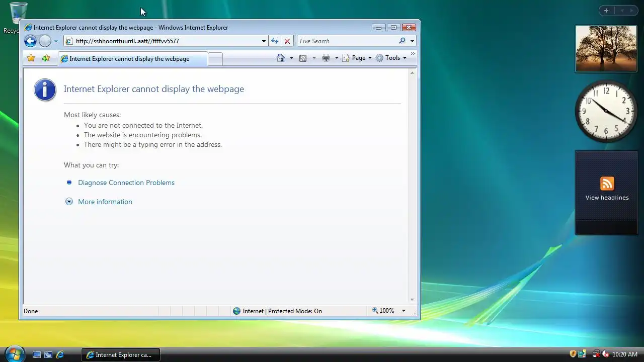Click the taskbar clock showing 10:20 AM
Viewport: 644px width, 362px height.
point(625,354)
